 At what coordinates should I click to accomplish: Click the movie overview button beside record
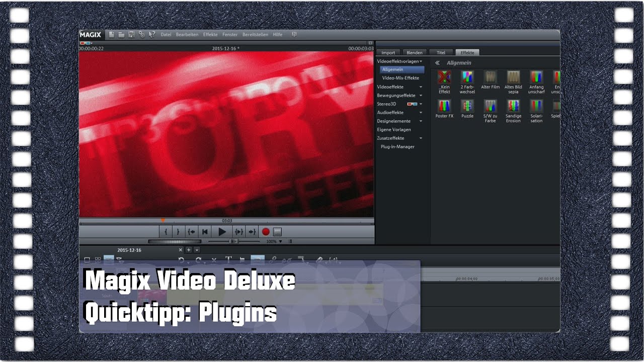click(x=277, y=232)
